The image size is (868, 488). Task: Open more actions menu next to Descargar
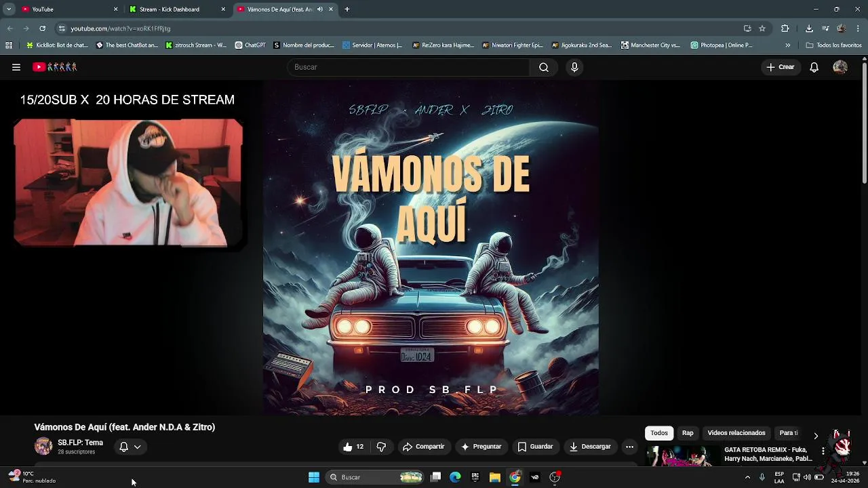click(629, 447)
